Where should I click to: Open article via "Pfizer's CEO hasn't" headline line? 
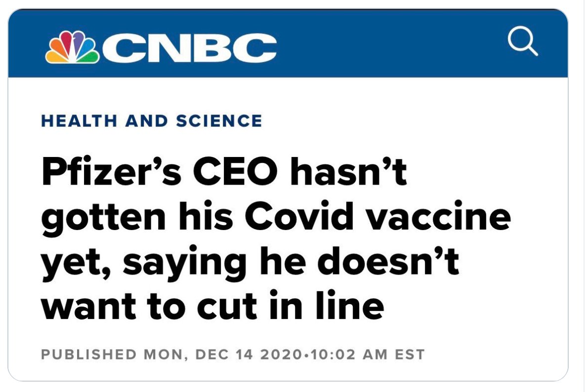pyautogui.click(x=224, y=172)
